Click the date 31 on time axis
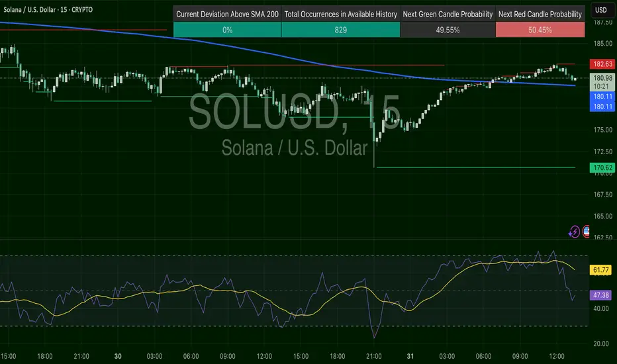This screenshot has width=617, height=364. pos(410,356)
